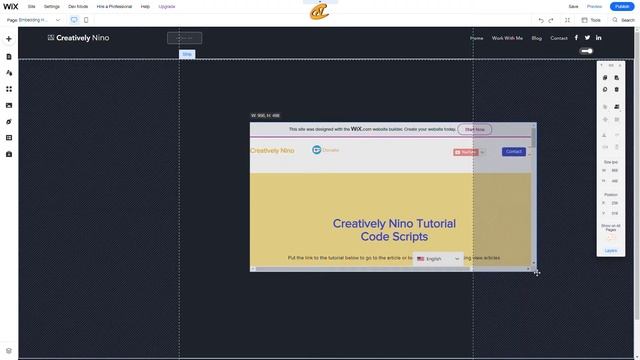Click the blue Contact button in embedded site

point(514,152)
